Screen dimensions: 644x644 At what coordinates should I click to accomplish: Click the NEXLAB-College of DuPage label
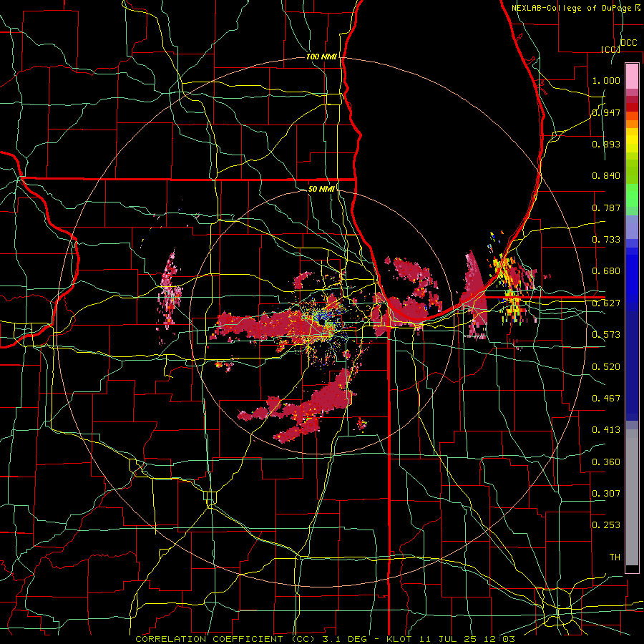pyautogui.click(x=571, y=8)
